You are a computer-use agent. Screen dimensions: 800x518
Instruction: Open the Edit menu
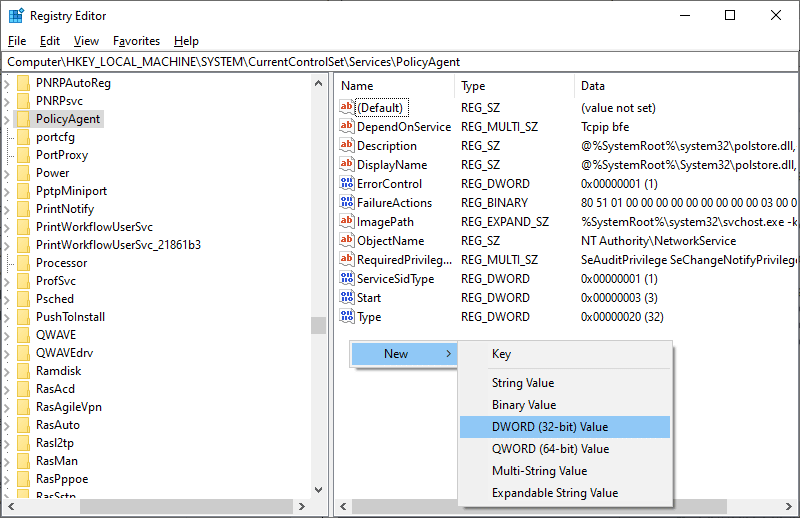(49, 41)
